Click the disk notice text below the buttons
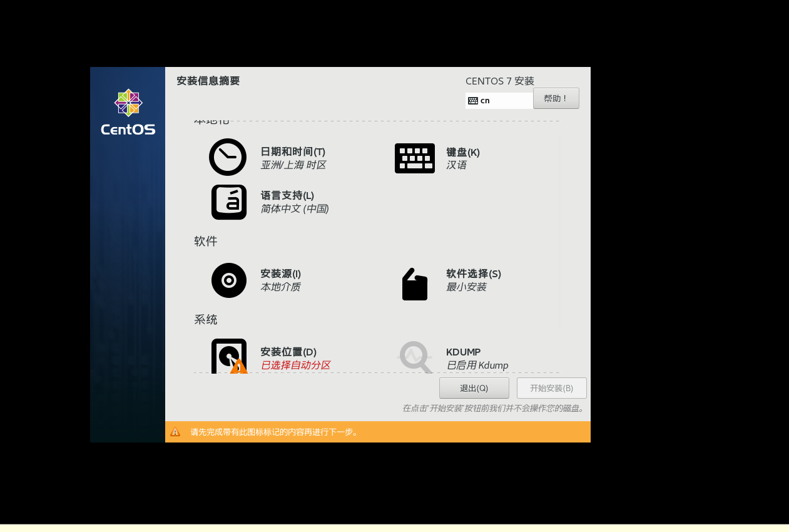Image resolution: width=789 pixels, height=532 pixels. pyautogui.click(x=494, y=408)
